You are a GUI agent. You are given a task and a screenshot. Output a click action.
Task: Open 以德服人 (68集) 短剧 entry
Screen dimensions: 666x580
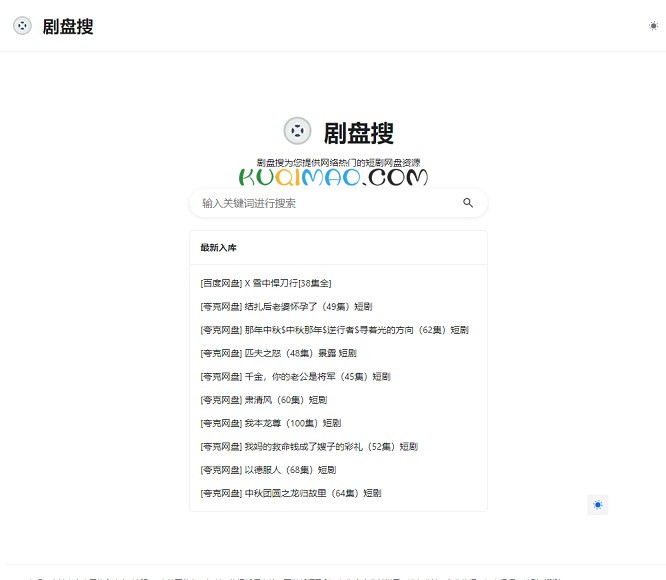[x=268, y=470]
